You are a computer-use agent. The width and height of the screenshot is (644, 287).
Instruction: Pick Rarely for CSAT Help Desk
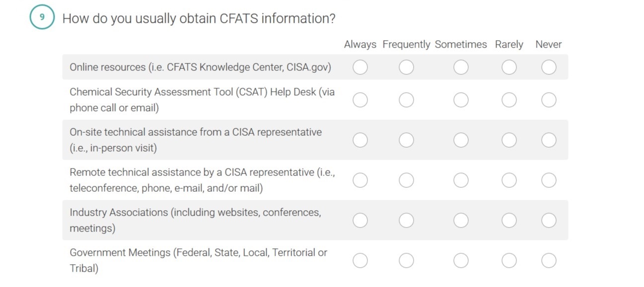click(x=509, y=100)
